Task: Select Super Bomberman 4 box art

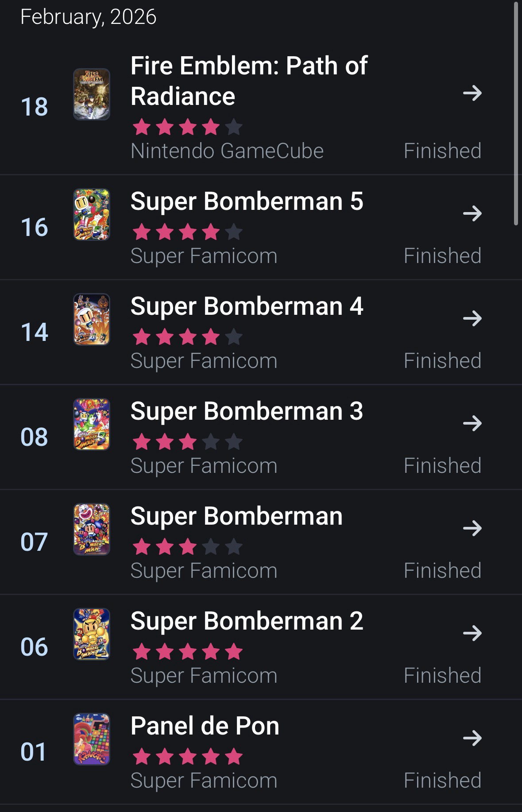Action: [x=92, y=319]
